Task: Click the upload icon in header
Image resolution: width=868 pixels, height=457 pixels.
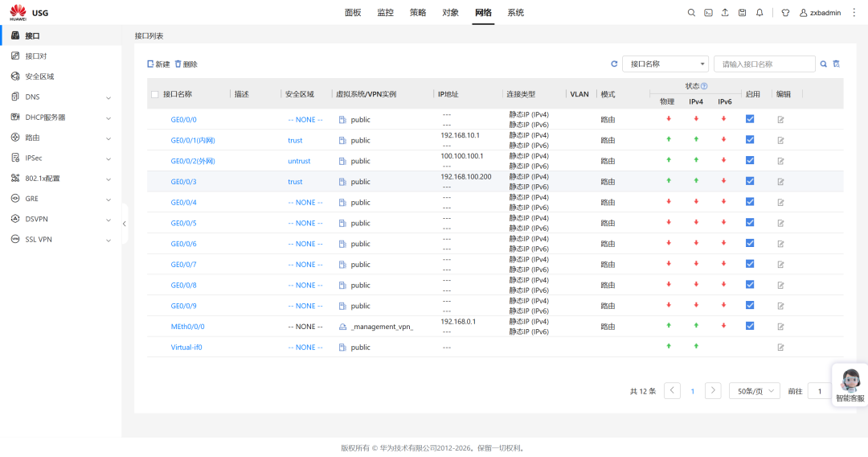Action: [x=725, y=13]
